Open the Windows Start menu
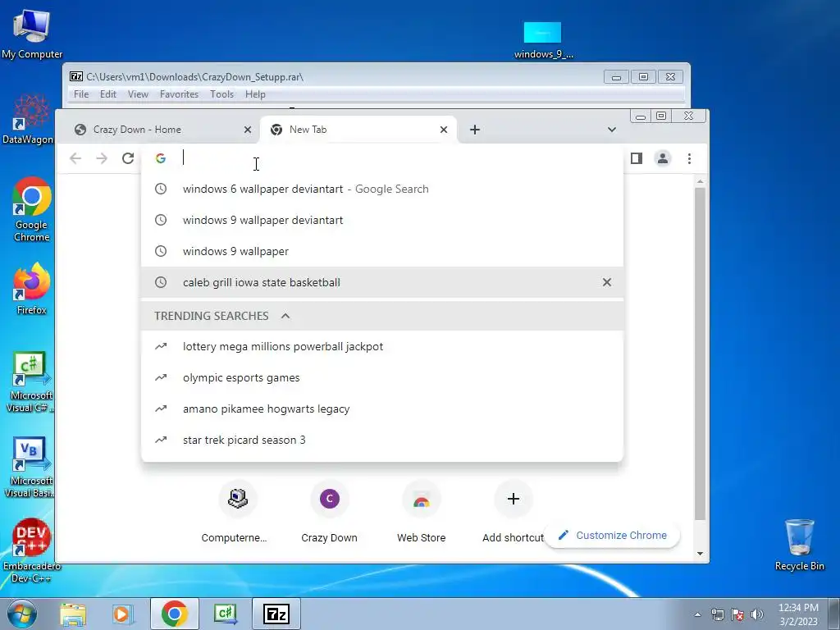The image size is (840, 630). click(22, 614)
